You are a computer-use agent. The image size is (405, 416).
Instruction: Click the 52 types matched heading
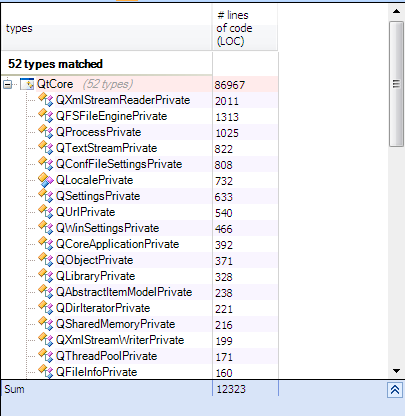(x=55, y=64)
